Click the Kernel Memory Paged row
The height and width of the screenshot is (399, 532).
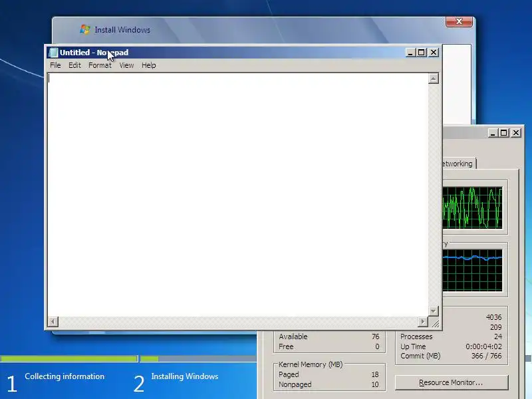329,374
